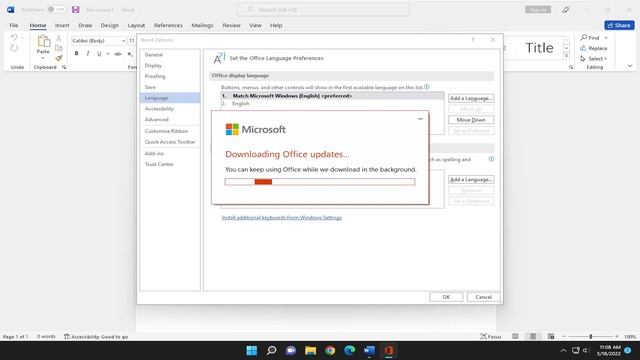The height and width of the screenshot is (360, 640).
Task: Minimize the Downloading Office updates popup
Action: tap(420, 119)
